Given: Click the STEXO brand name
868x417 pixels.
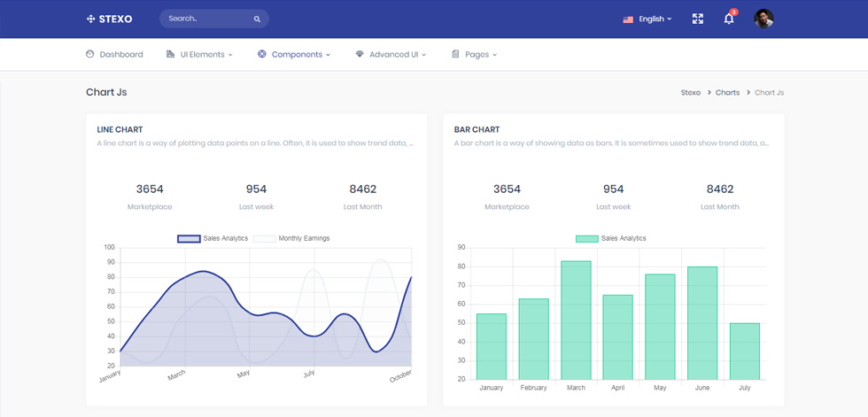Looking at the screenshot, I should 115,19.
